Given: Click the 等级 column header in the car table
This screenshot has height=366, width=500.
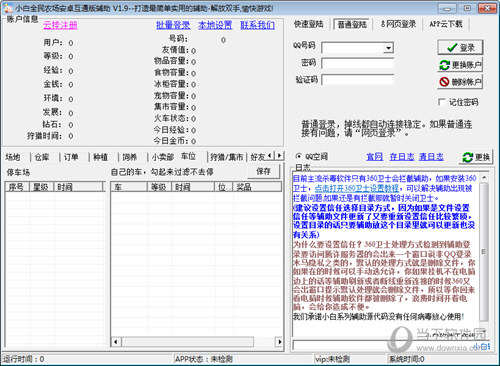Looking at the screenshot, I should 160,187.
